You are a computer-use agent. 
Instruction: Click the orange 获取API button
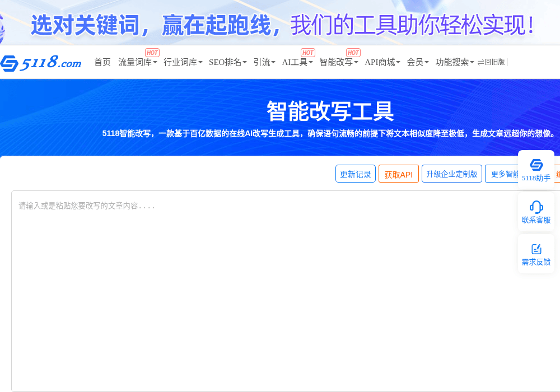(399, 174)
